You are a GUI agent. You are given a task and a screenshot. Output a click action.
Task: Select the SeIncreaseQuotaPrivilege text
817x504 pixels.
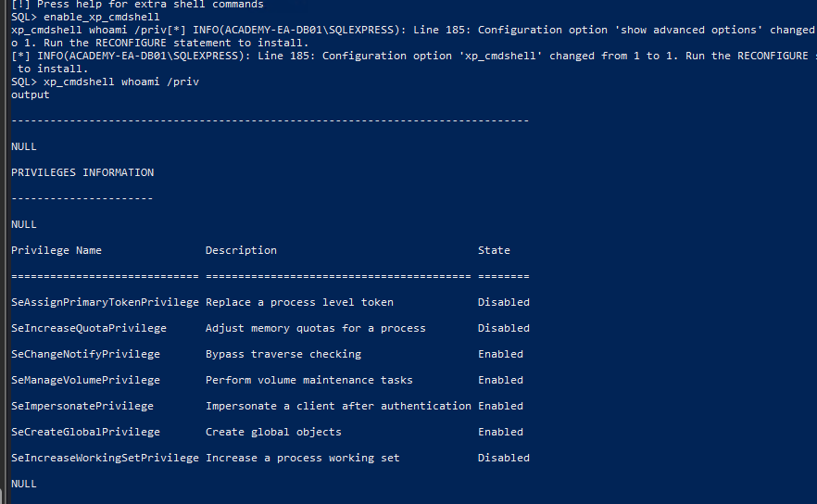89,328
